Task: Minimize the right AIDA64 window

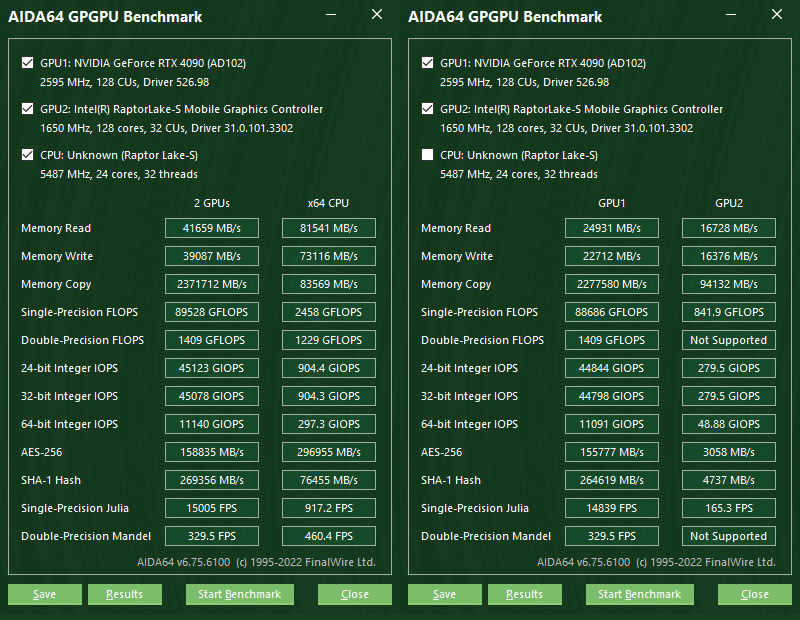Action: 731,15
